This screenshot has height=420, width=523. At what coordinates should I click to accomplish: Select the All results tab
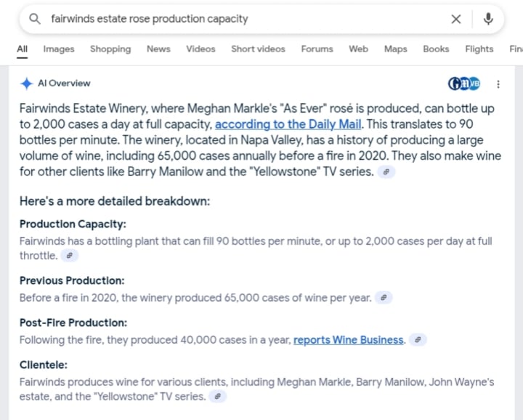click(x=22, y=49)
